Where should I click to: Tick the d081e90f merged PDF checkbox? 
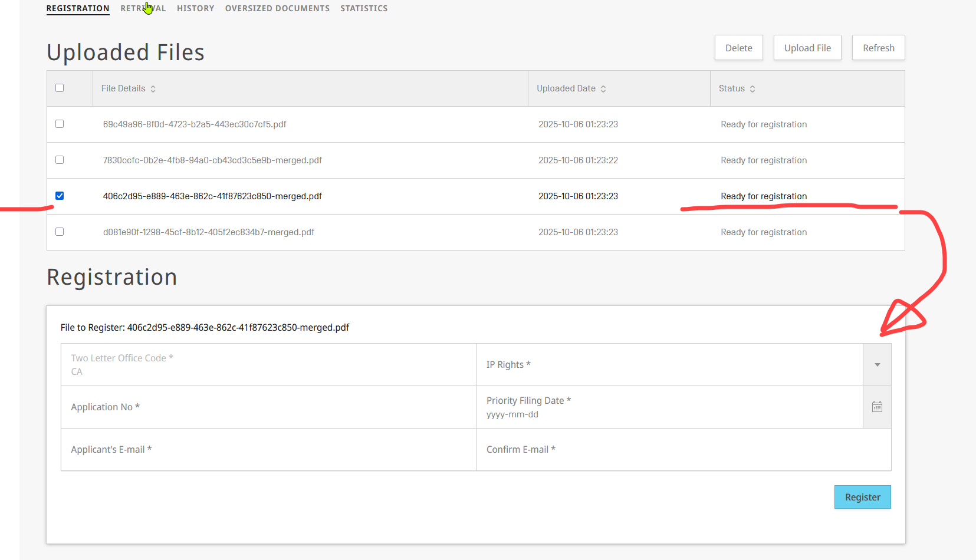[60, 232]
